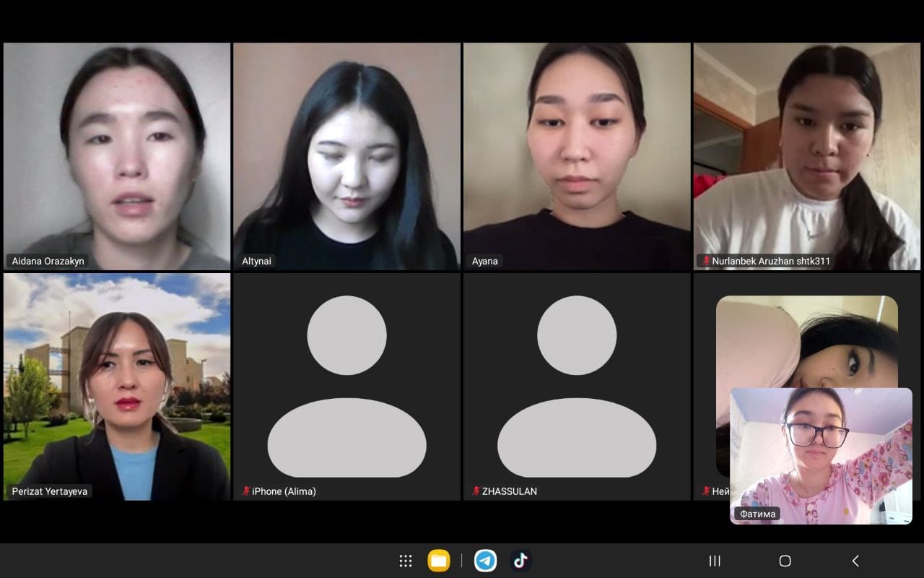924x578 pixels.
Task: Tap the Back navigation arrow
Action: pyautogui.click(x=855, y=561)
